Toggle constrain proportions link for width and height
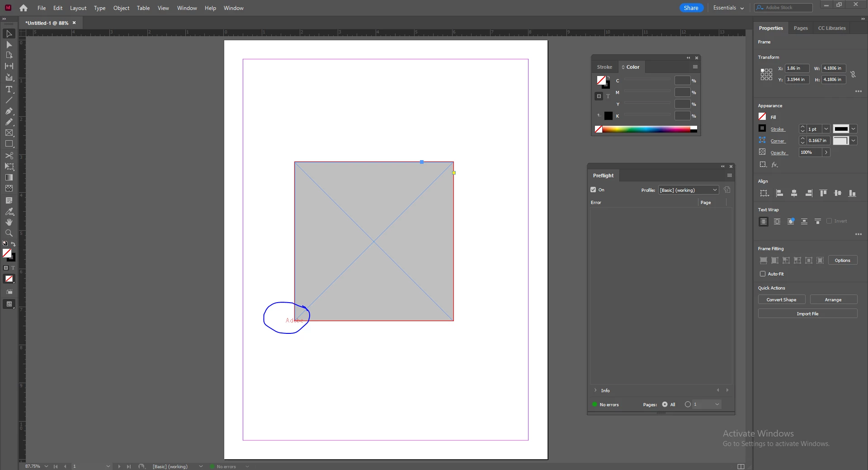 point(853,74)
